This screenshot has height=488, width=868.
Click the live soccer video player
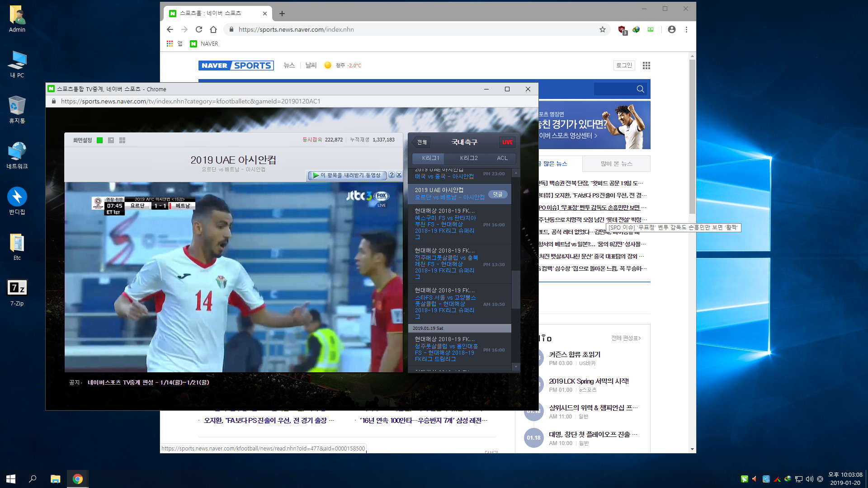234,277
